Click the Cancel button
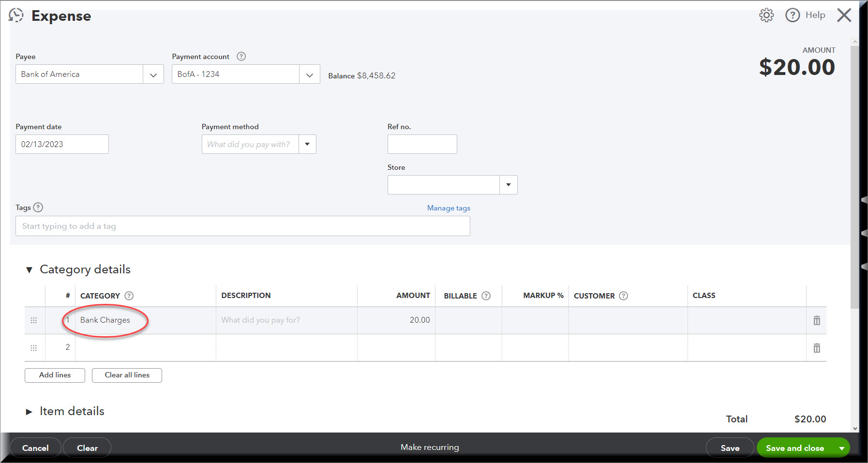 coord(35,448)
